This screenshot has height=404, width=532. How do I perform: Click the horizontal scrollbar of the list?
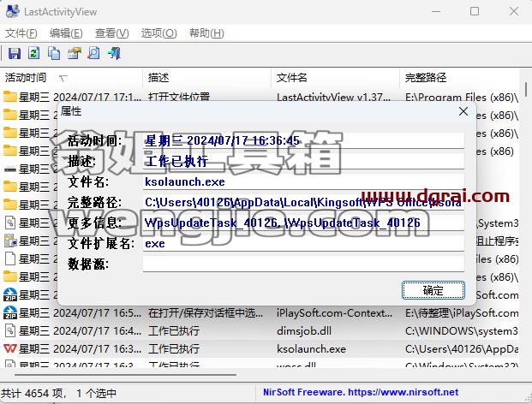pyautogui.click(x=126, y=375)
